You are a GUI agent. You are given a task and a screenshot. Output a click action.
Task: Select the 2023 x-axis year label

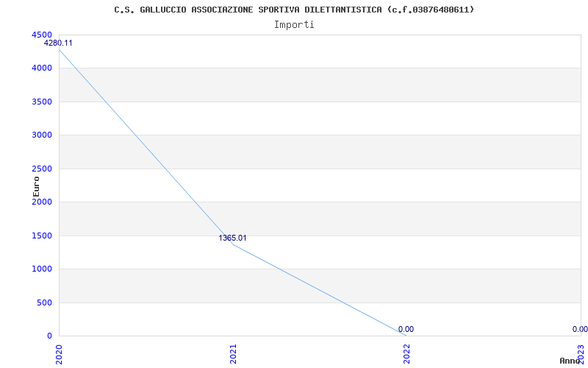[x=581, y=355]
